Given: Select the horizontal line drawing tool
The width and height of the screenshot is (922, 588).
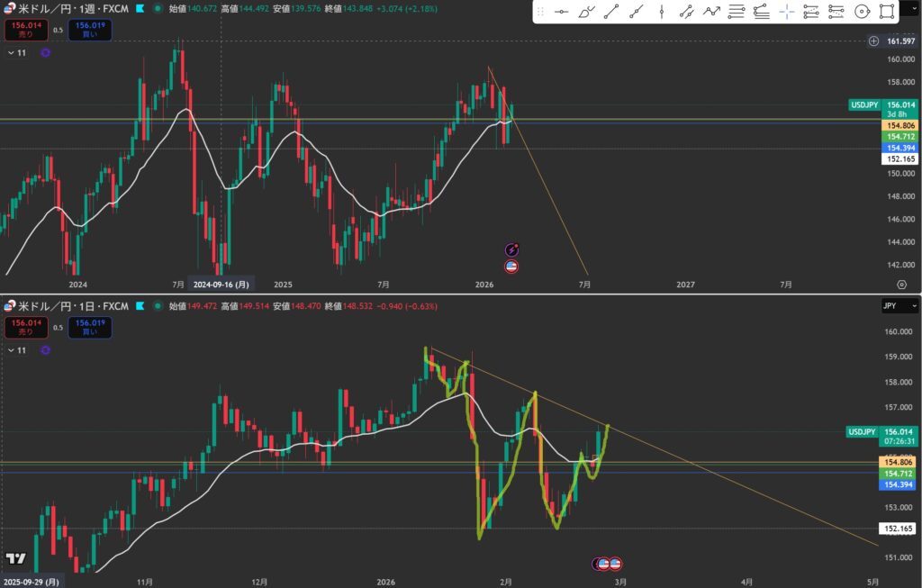Looking at the screenshot, I should [561, 13].
